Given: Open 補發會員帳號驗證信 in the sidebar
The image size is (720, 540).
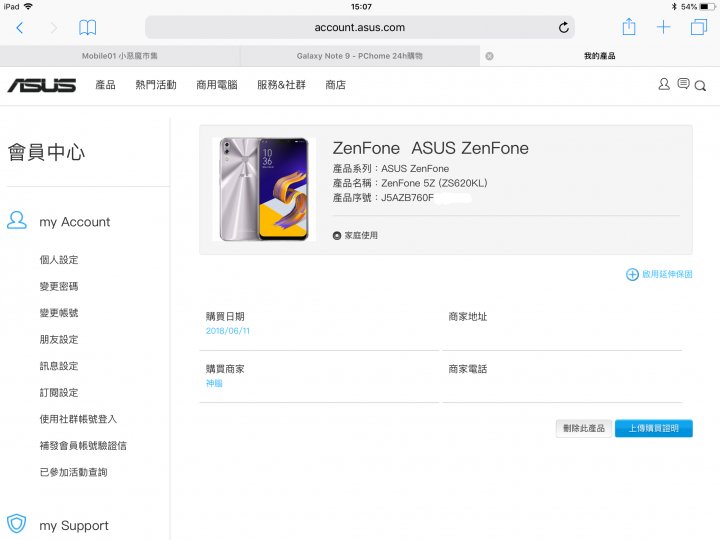Looking at the screenshot, I should click(83, 446).
